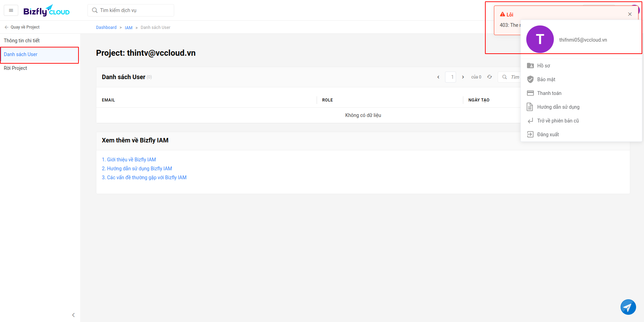Viewport: 644px width, 322px height.
Task: Choose Thanh toán in profile menu
Action: tap(549, 93)
